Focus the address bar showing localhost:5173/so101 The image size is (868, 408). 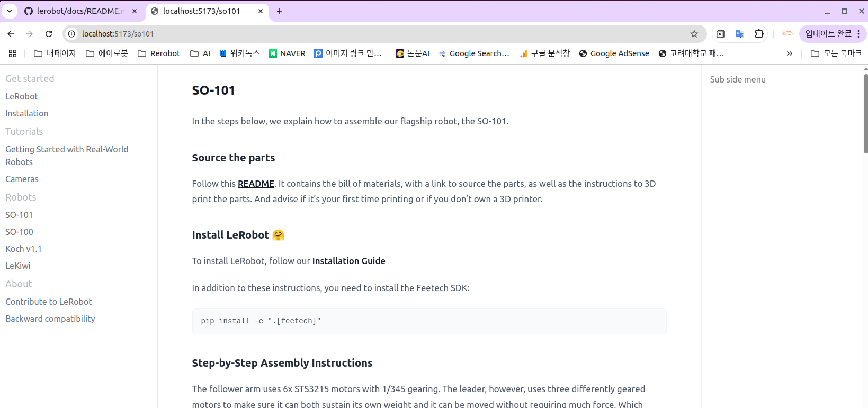tap(384, 34)
